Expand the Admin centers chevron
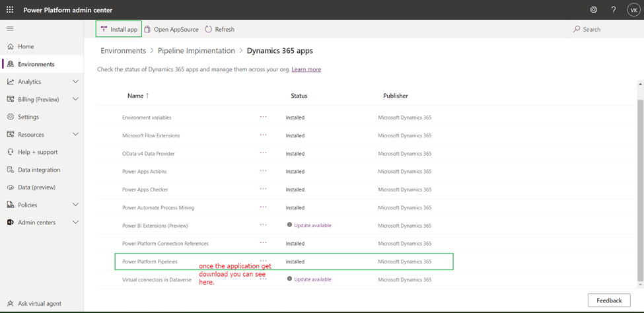 pos(75,223)
